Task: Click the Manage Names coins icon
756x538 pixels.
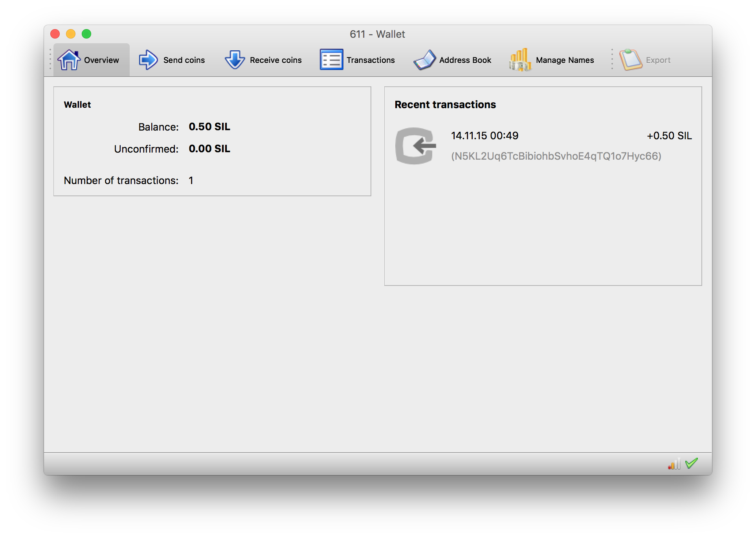Action: point(520,60)
